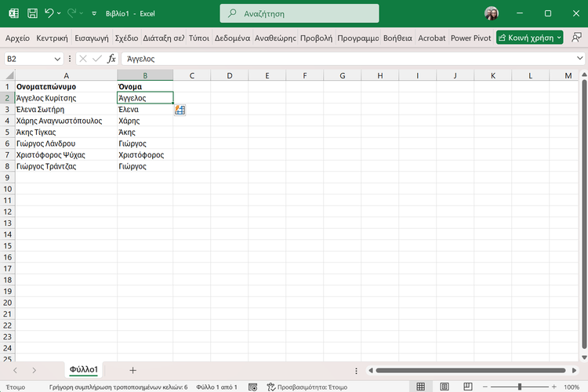This screenshot has height=392, width=588.
Task: Open the user account profile picture
Action: pyautogui.click(x=492, y=13)
